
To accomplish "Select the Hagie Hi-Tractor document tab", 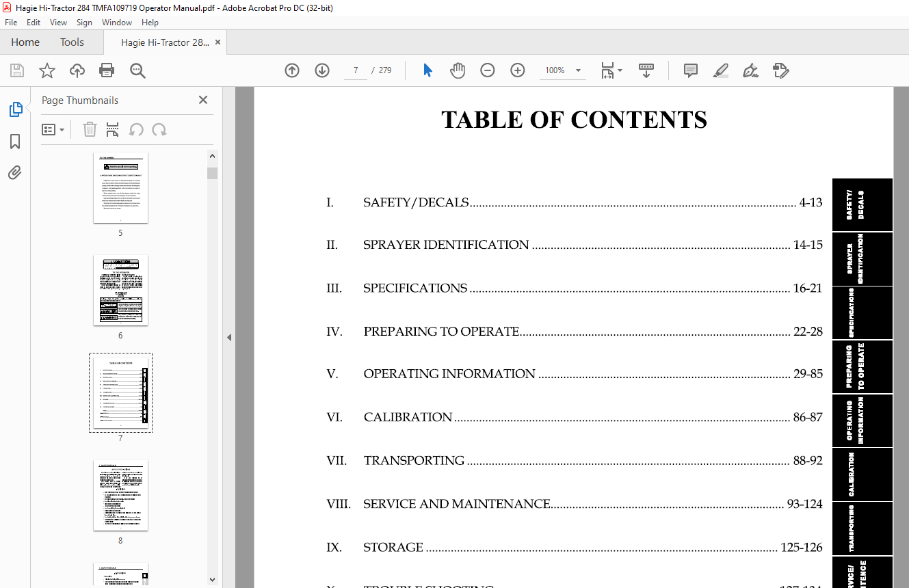I will (x=165, y=42).
